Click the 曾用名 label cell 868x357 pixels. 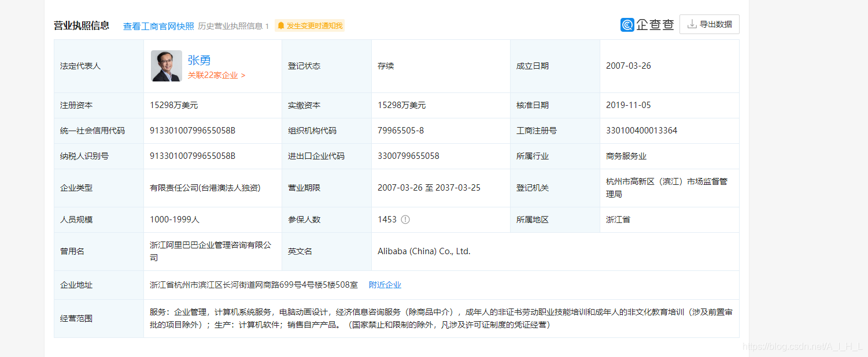coord(99,251)
